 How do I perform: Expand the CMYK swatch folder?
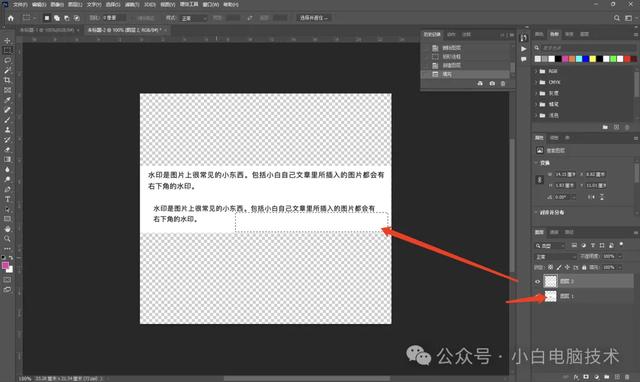[536, 82]
